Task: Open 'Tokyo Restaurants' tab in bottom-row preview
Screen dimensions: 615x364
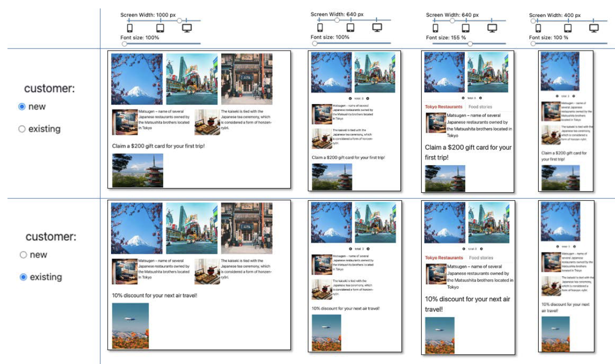Action: click(x=444, y=258)
